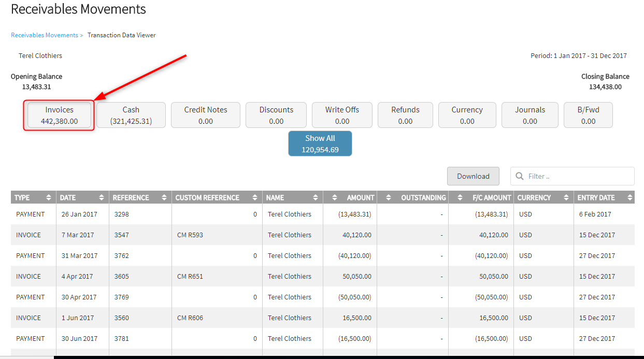This screenshot has height=359, width=644.
Task: Filter by Currency movements
Action: pyautogui.click(x=467, y=115)
